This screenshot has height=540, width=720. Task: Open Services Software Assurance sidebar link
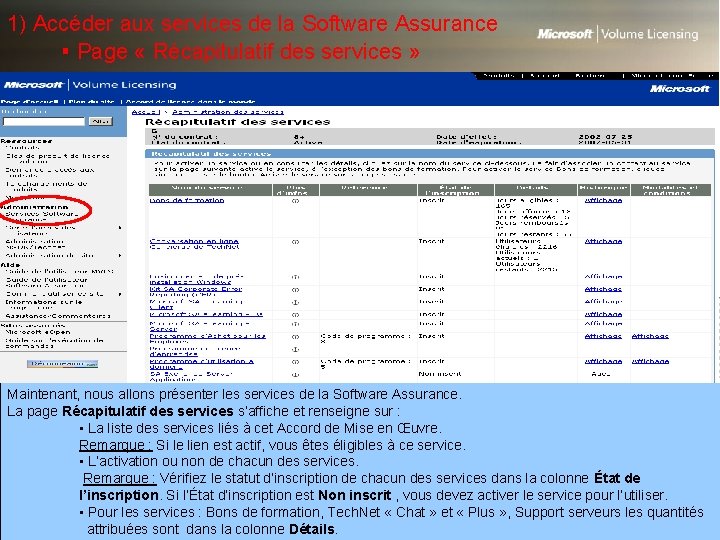tap(42, 216)
